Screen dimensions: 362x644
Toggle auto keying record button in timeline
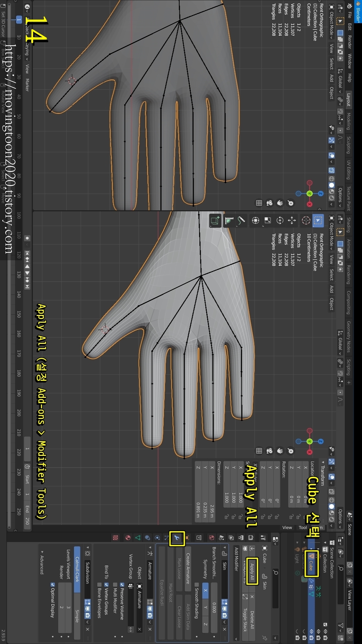(x=27, y=238)
